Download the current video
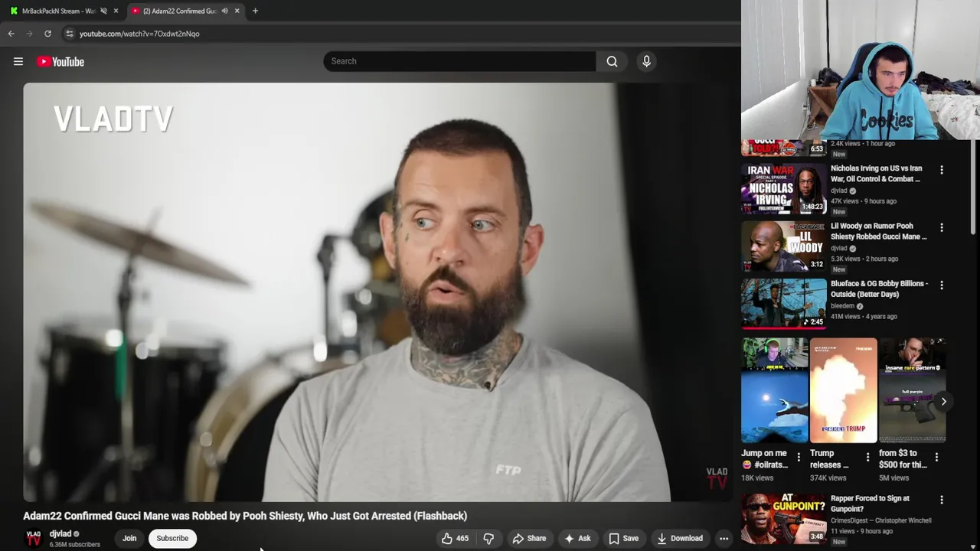This screenshot has width=980, height=551. coord(679,538)
